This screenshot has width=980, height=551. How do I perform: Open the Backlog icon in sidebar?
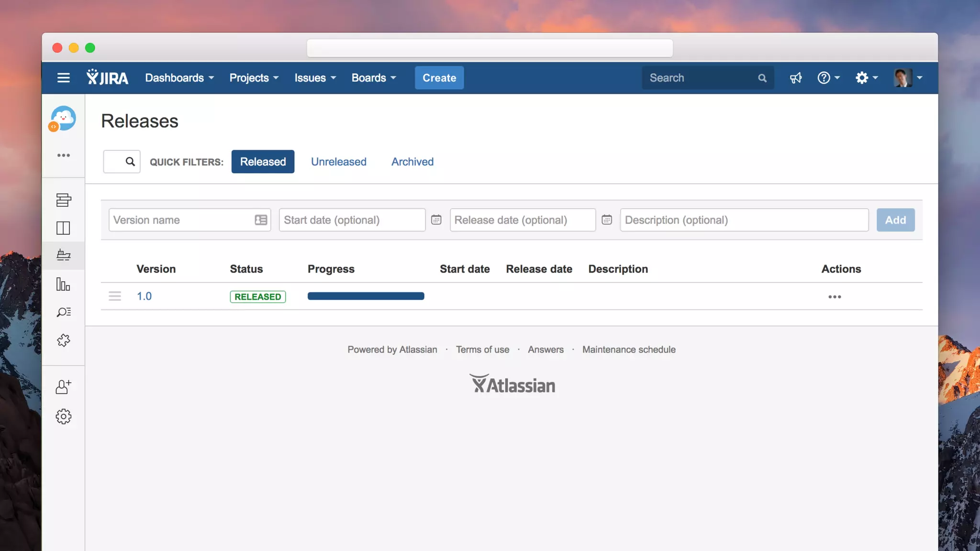tap(63, 200)
